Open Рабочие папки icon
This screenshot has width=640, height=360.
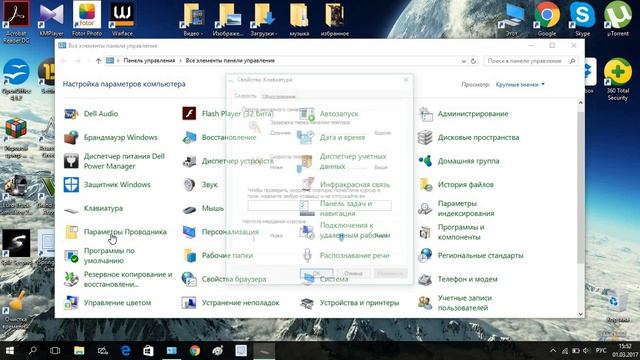189,256
